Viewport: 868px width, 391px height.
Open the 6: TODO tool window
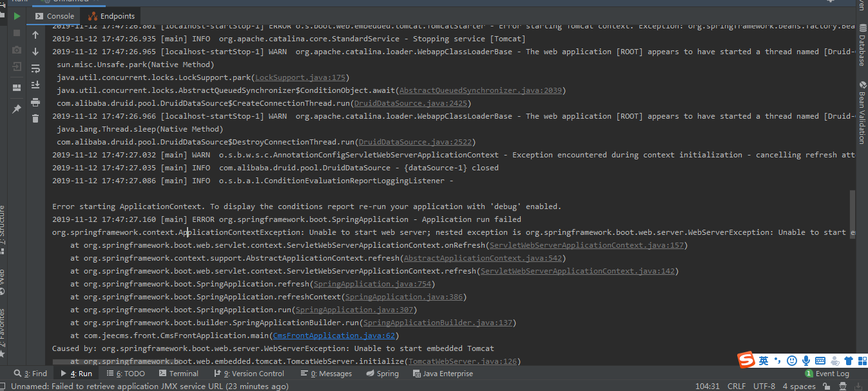(125, 374)
